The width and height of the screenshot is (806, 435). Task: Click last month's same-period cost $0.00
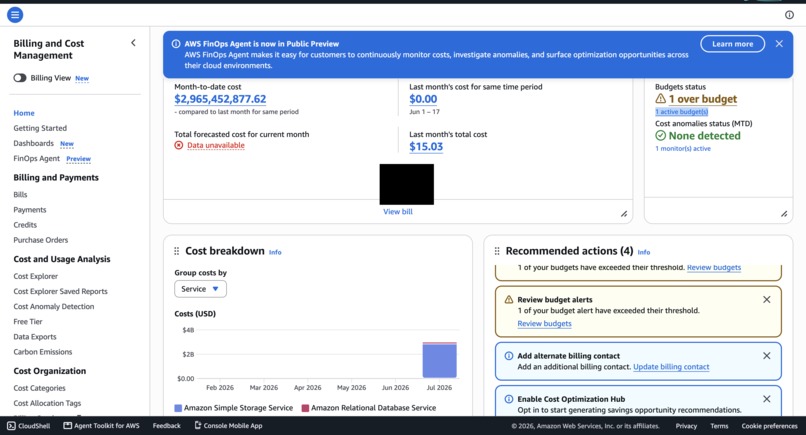(423, 99)
